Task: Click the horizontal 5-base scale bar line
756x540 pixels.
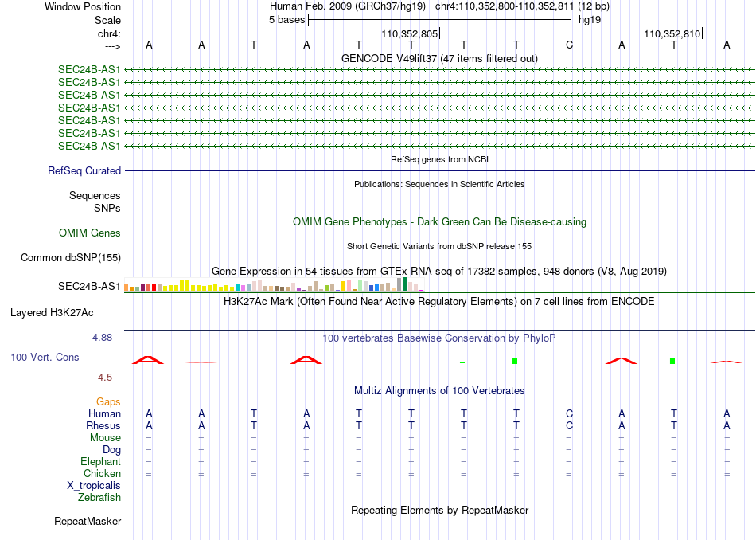Action: pos(440,20)
